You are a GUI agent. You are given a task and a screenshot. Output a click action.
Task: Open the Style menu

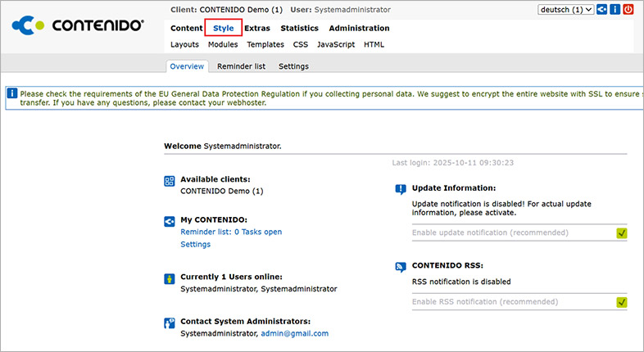point(224,28)
